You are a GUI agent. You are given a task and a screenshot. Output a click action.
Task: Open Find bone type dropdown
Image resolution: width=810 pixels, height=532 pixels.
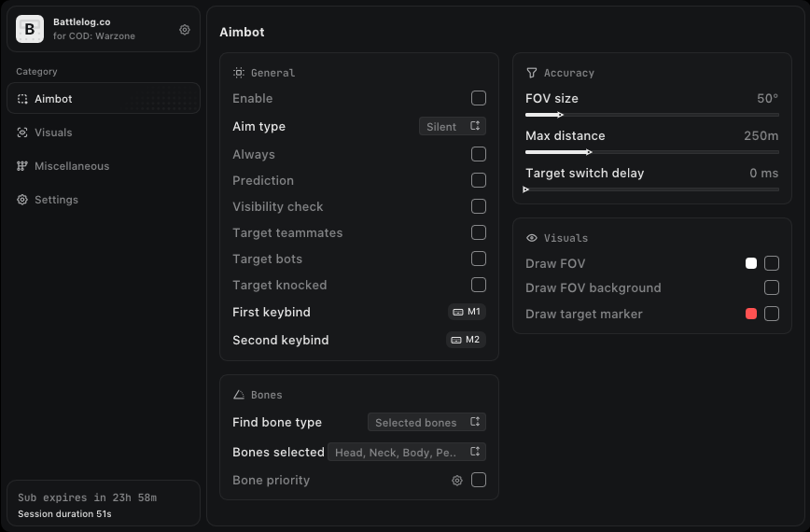coord(426,422)
